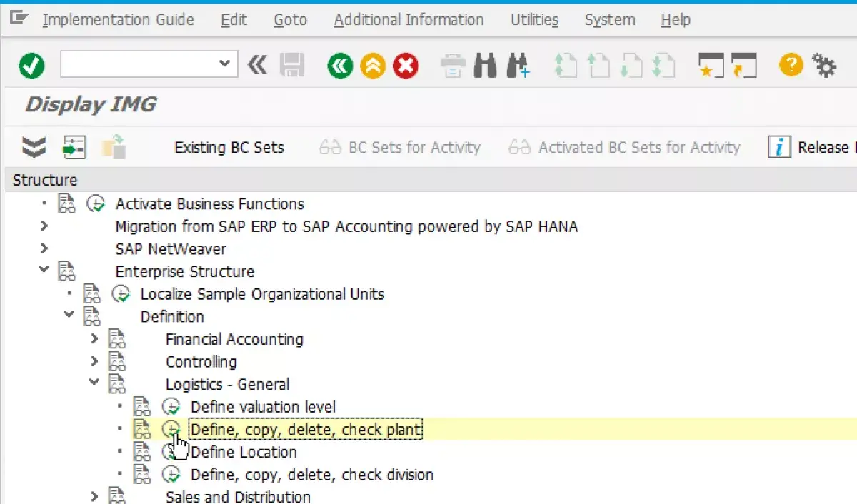Image resolution: width=857 pixels, height=504 pixels.
Task: Open the window menu icon left of Implementation Guide
Action: [x=19, y=18]
